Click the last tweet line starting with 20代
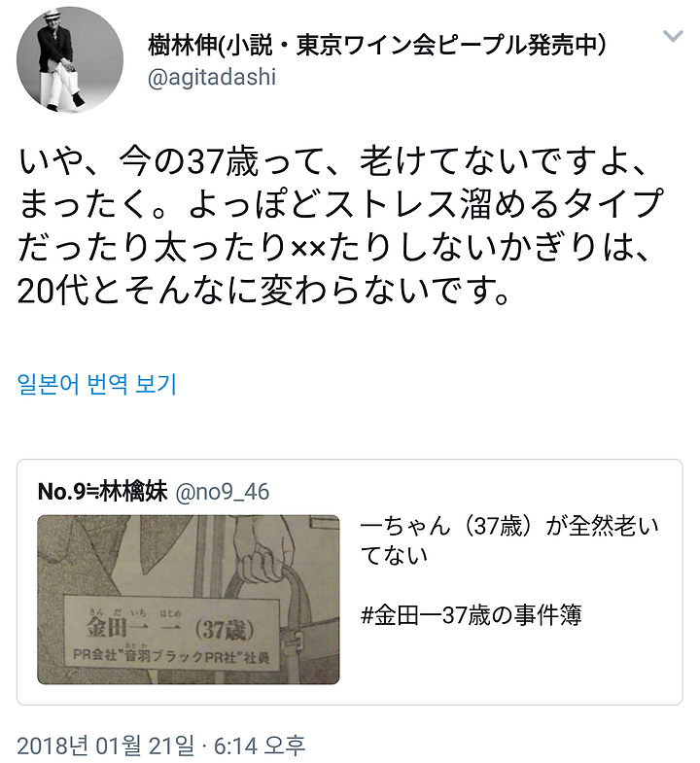The width and height of the screenshot is (700, 763). pyautogui.click(x=262, y=291)
